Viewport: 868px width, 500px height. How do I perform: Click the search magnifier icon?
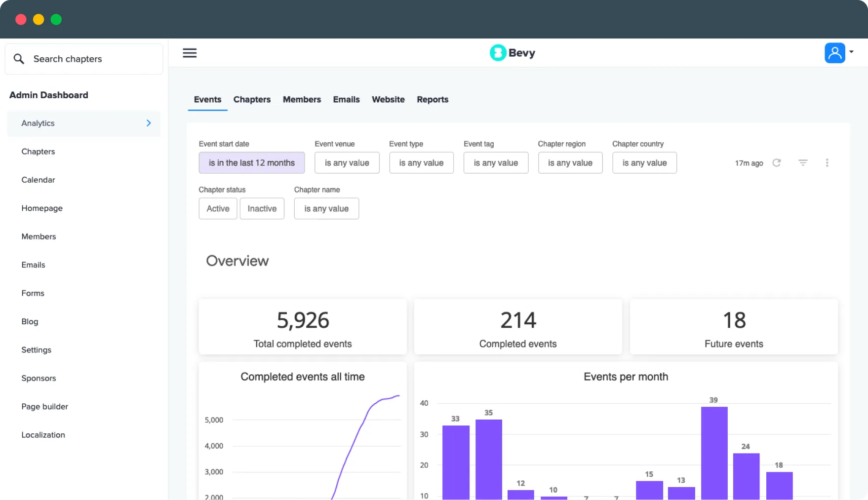coord(19,59)
